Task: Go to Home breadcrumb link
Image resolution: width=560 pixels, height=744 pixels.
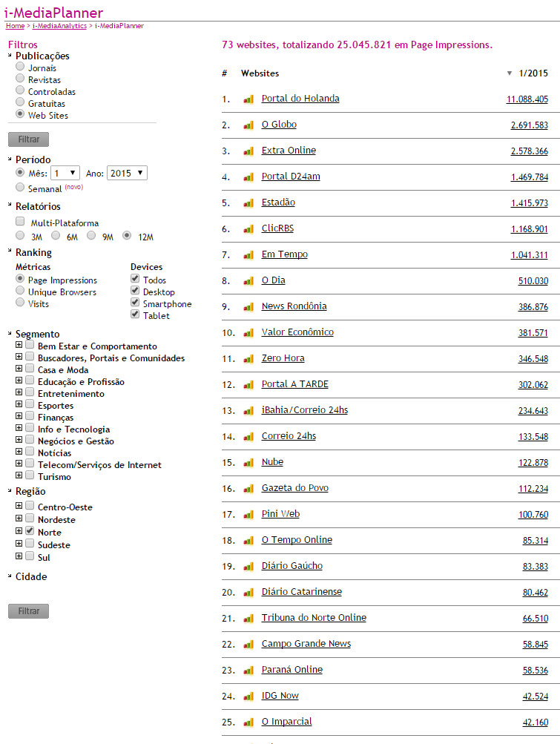Action: coord(15,26)
